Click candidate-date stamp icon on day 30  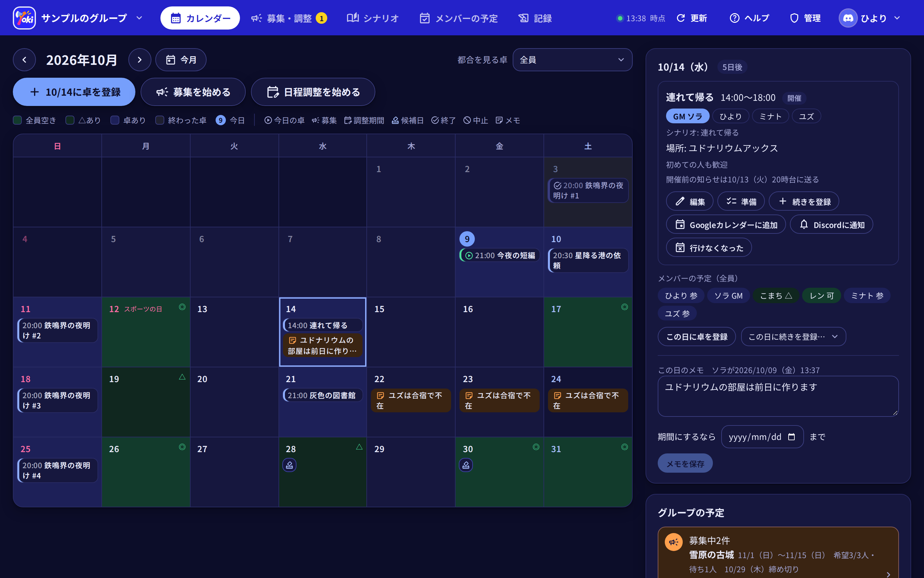tap(466, 465)
